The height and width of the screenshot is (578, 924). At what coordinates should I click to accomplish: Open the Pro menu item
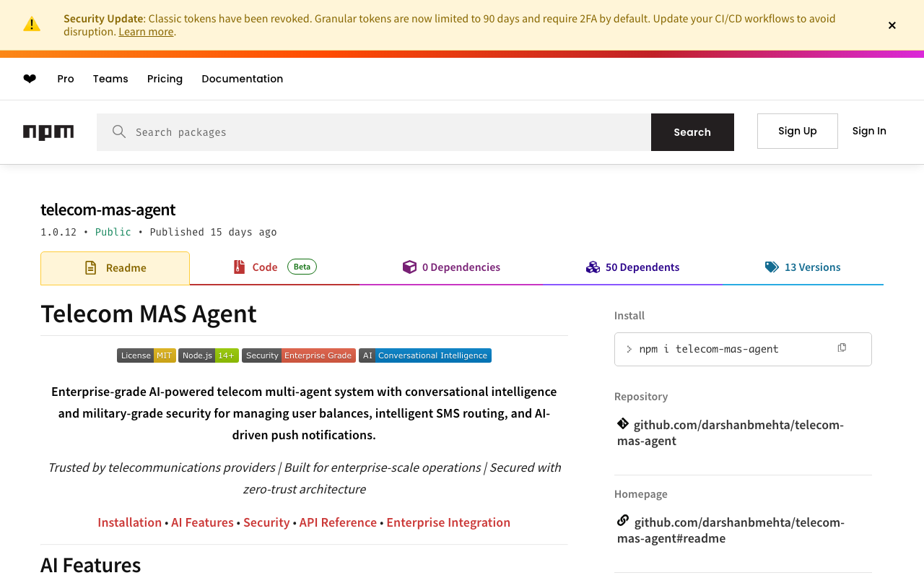[x=66, y=79]
